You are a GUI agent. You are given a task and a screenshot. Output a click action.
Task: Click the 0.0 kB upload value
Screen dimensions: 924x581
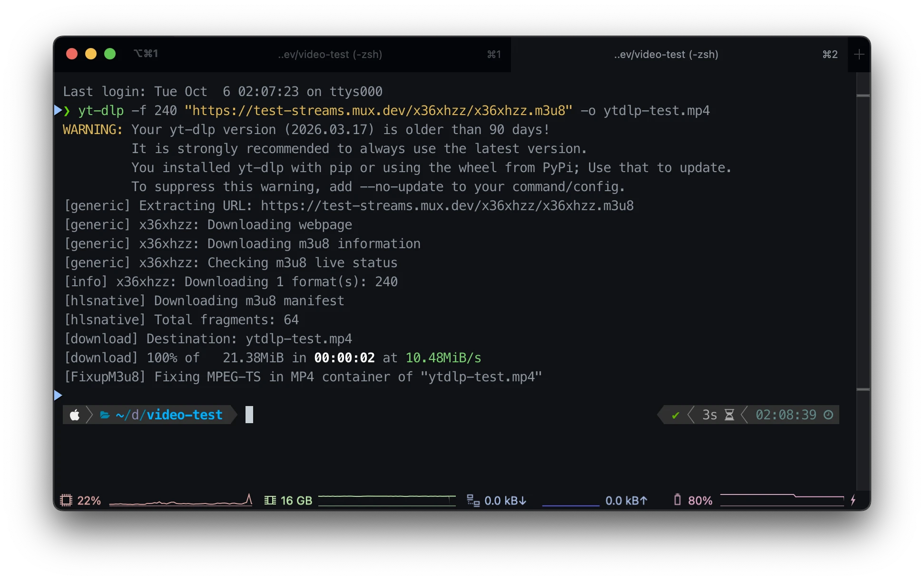click(x=626, y=501)
